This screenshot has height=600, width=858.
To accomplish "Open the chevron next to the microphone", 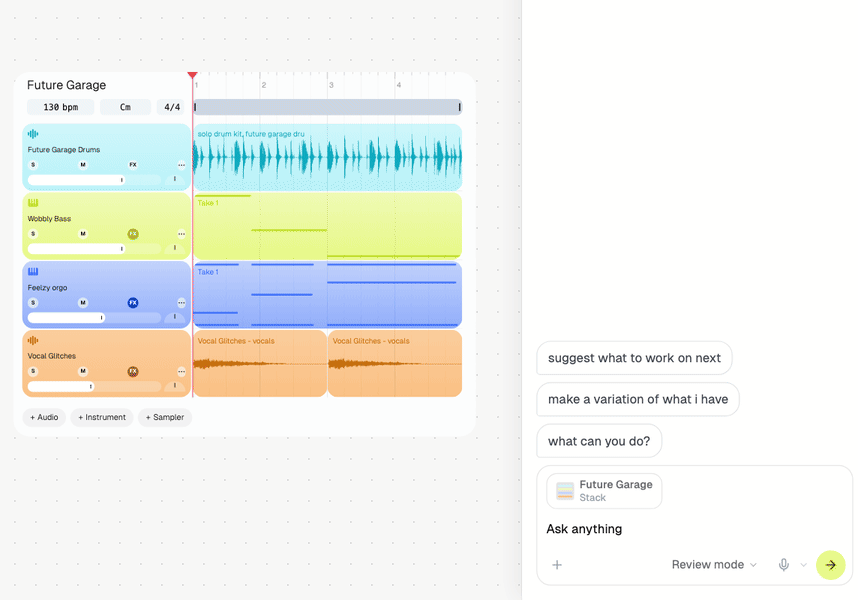I will 803,564.
